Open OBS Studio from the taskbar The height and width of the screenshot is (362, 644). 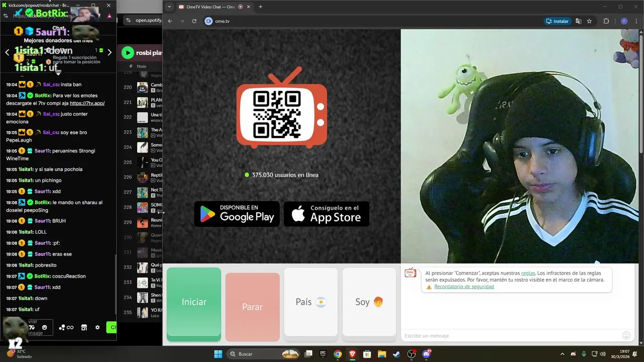pos(412,354)
